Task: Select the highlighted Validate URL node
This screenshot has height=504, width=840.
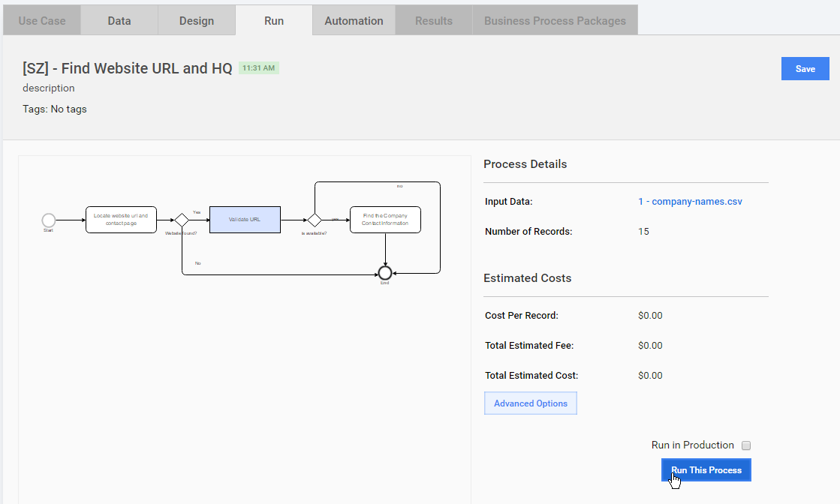Action: [245, 219]
